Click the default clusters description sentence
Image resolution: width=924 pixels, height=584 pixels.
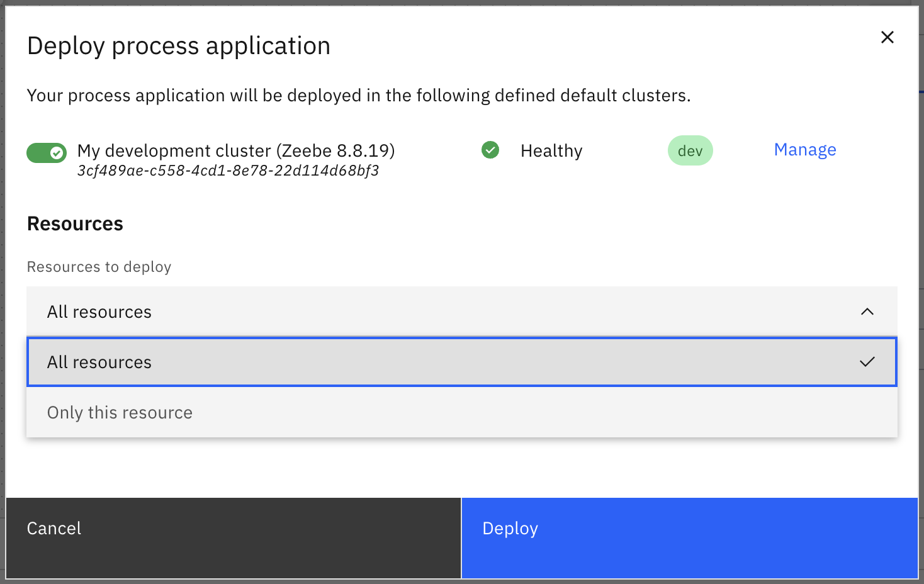click(x=359, y=96)
